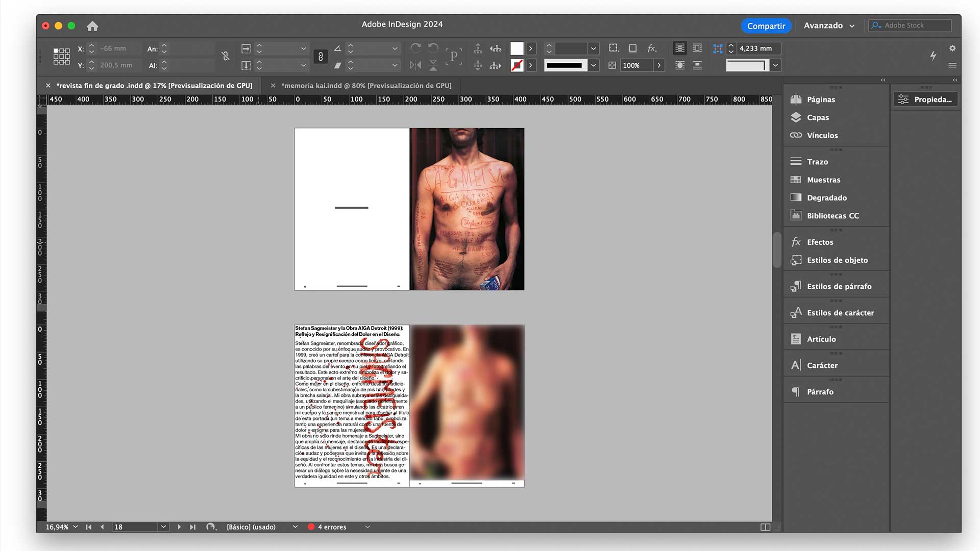
Task: Open the stroke style dropdown
Action: (x=593, y=65)
